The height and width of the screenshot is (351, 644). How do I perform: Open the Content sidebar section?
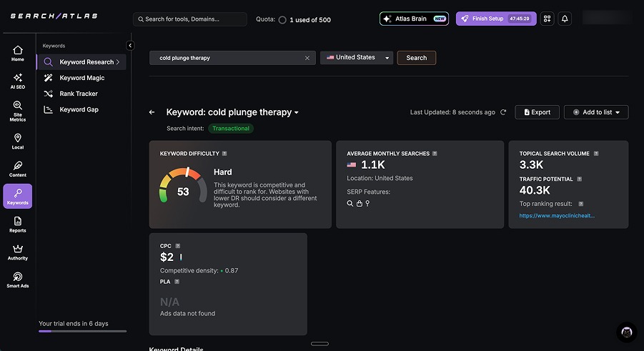click(x=18, y=169)
